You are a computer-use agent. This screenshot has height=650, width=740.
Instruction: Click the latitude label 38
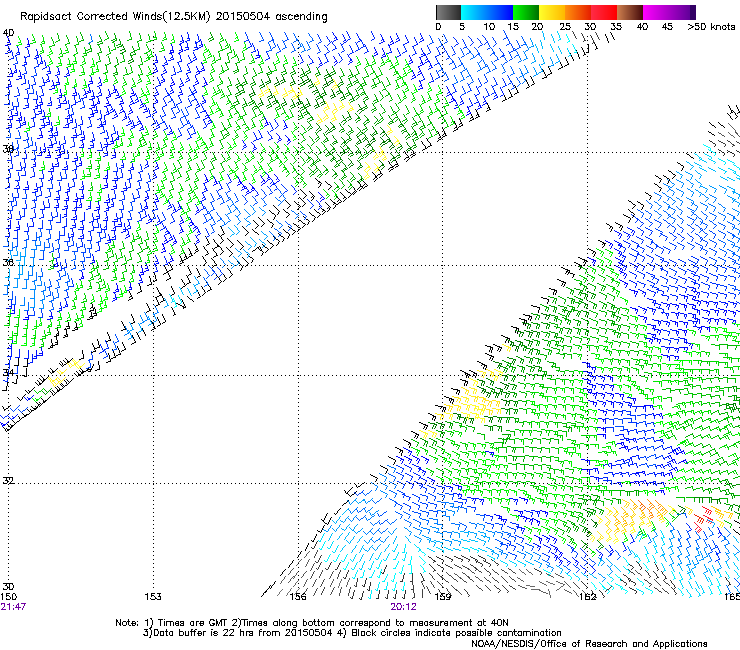(x=8, y=149)
